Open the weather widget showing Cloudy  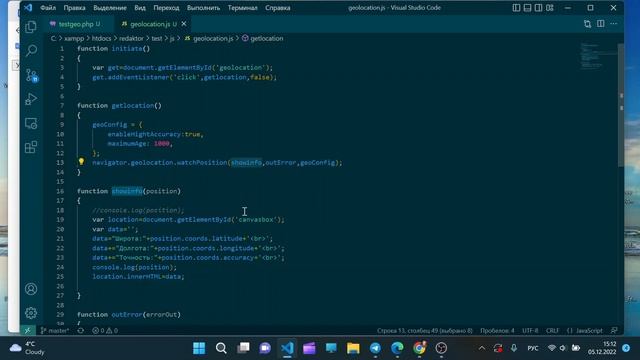(27, 348)
